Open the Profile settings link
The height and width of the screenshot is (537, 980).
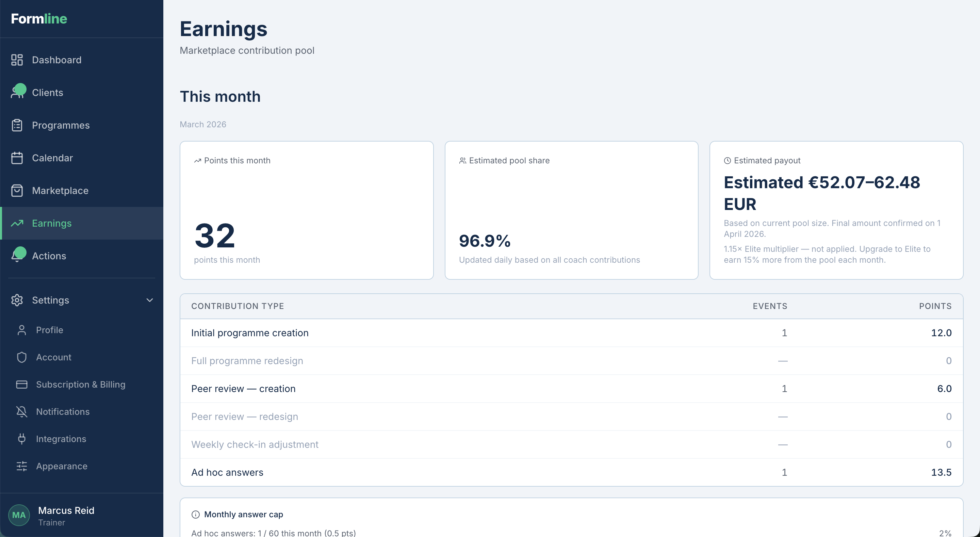[49, 330]
